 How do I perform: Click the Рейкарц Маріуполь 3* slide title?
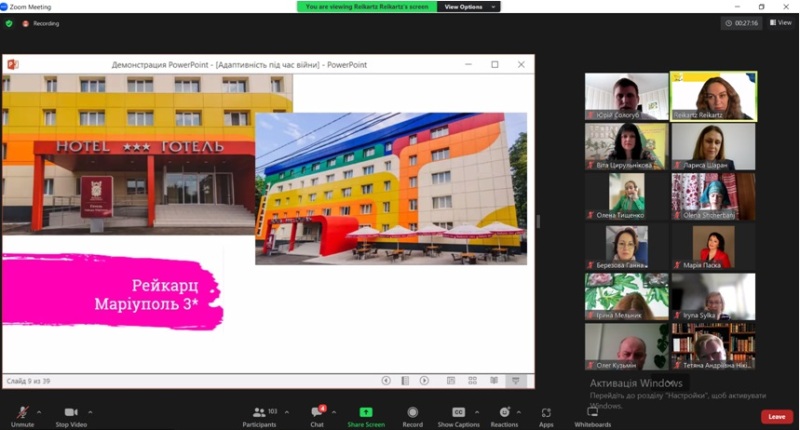click(146, 294)
